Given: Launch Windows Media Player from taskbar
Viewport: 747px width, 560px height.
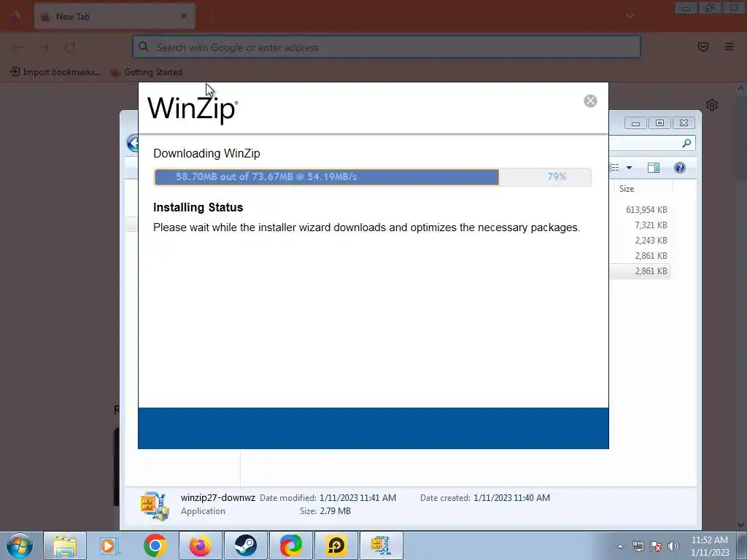Looking at the screenshot, I should (x=109, y=545).
